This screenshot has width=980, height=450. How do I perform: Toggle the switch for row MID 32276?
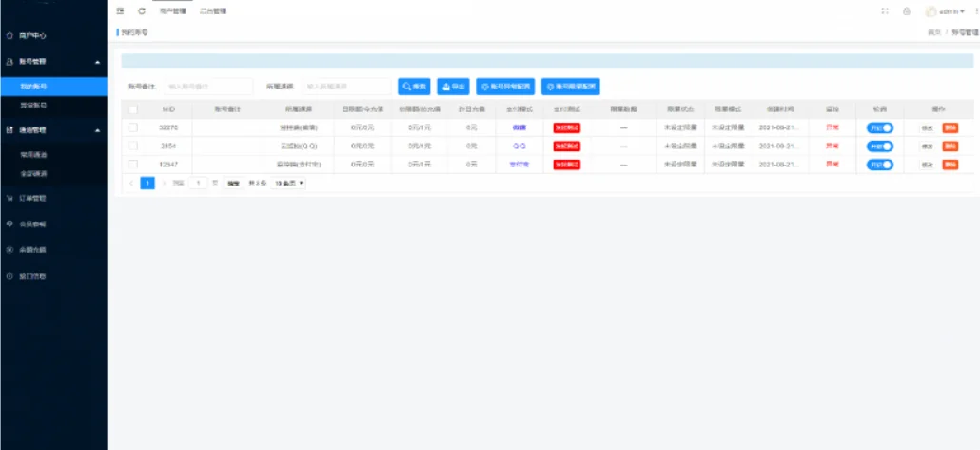(879, 127)
